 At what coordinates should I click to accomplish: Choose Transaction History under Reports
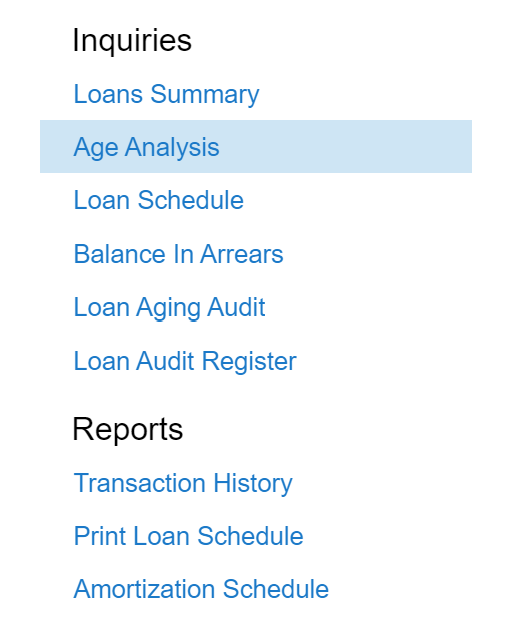point(183,483)
